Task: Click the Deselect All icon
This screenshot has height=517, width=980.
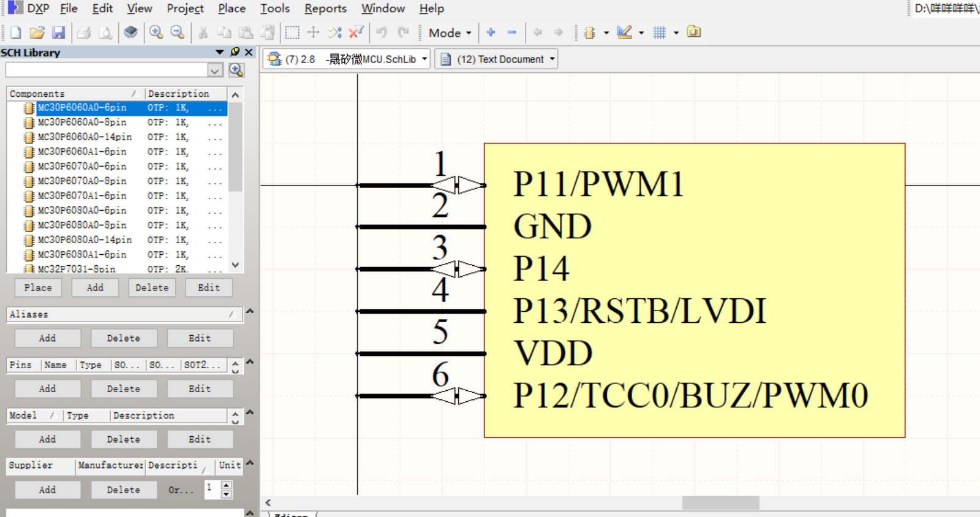Action: 335,32
